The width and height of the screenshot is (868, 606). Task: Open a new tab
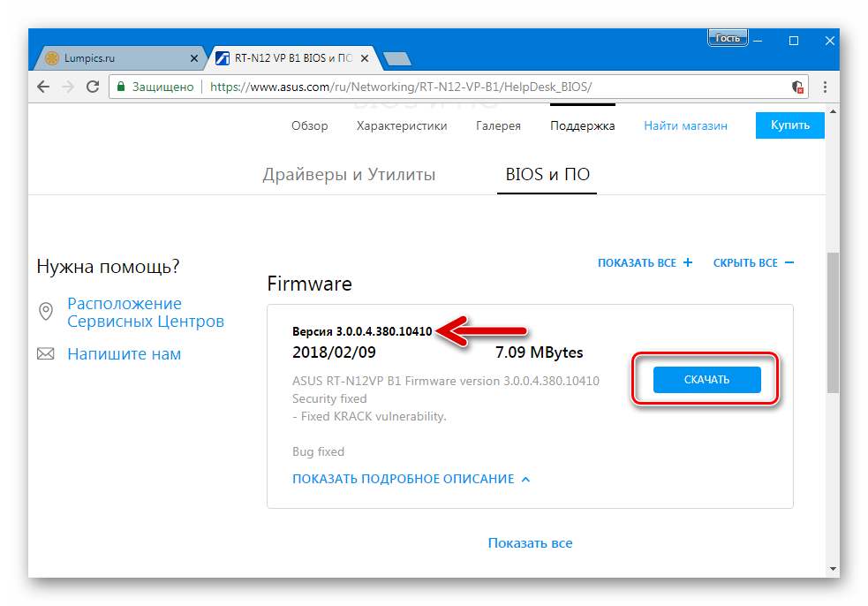tap(396, 58)
